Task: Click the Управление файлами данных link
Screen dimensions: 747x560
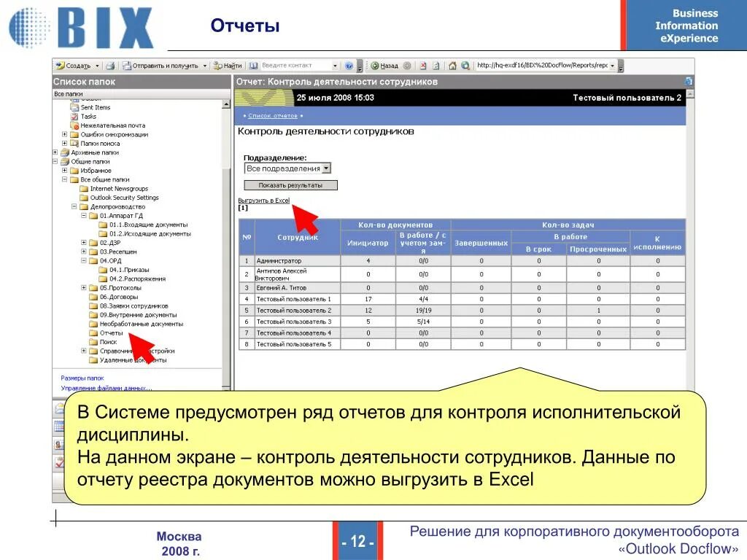Action: (107, 388)
